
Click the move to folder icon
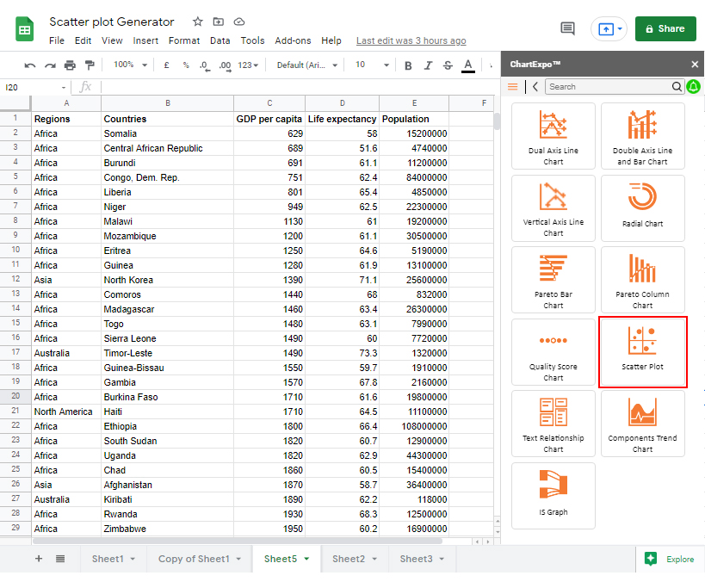[x=219, y=22]
